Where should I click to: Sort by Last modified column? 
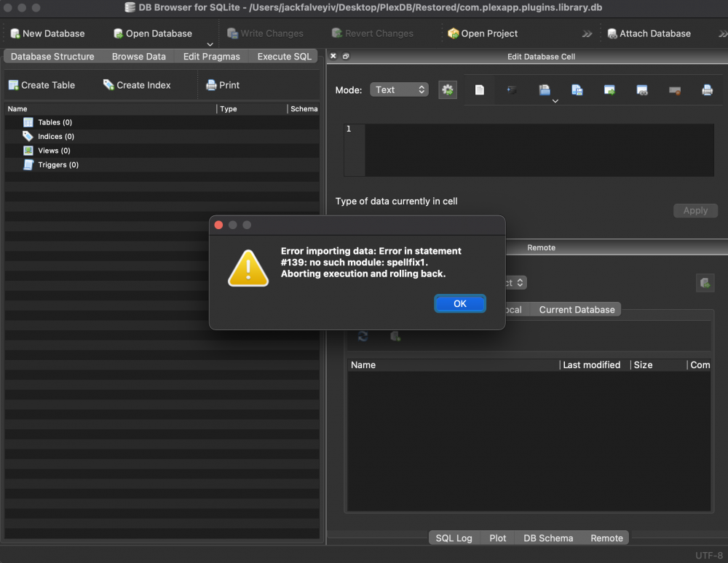[595, 365]
